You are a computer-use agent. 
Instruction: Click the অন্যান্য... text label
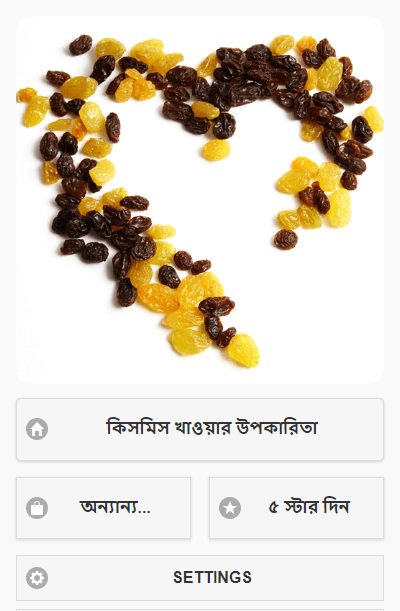115,507
